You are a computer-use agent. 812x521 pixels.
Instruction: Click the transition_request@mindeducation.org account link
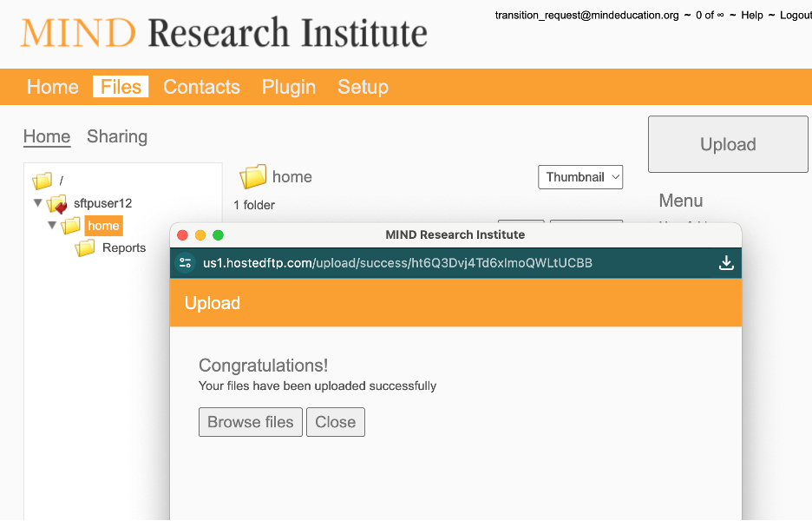(586, 15)
